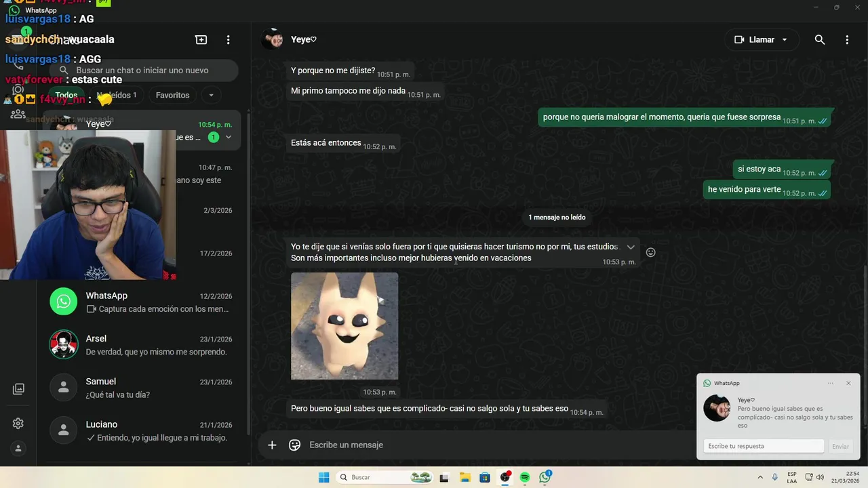Click Enviar in the notification popup
This screenshot has height=488, width=868.
840,446
